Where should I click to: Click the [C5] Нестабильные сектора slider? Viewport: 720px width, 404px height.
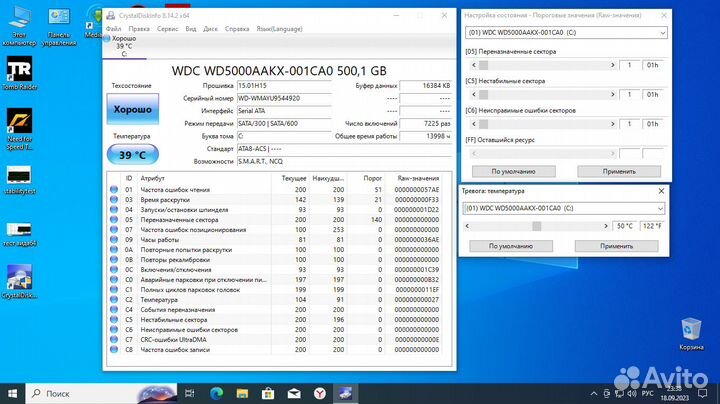coord(543,95)
